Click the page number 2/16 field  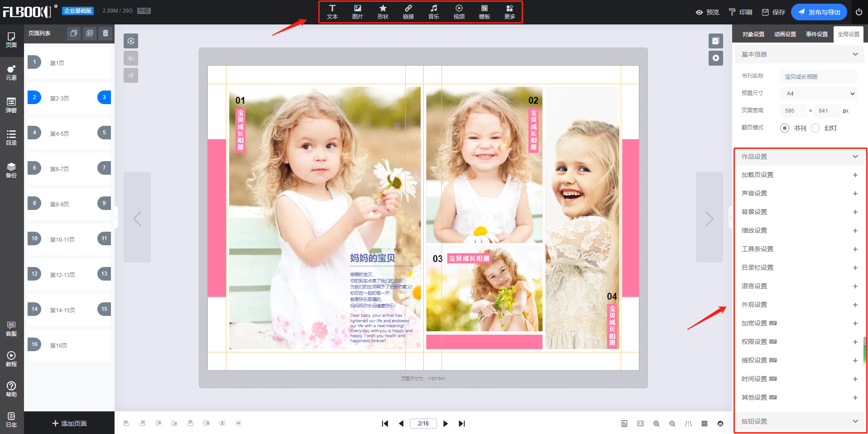[x=423, y=424]
